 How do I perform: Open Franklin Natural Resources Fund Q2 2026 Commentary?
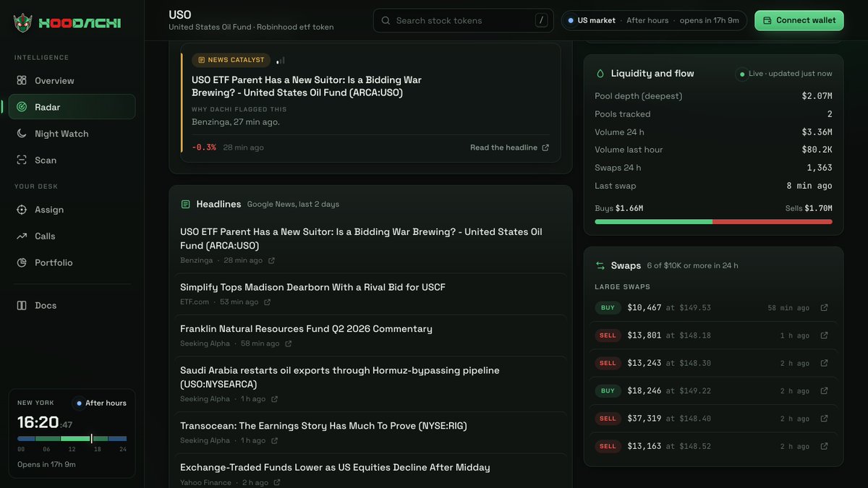click(306, 329)
